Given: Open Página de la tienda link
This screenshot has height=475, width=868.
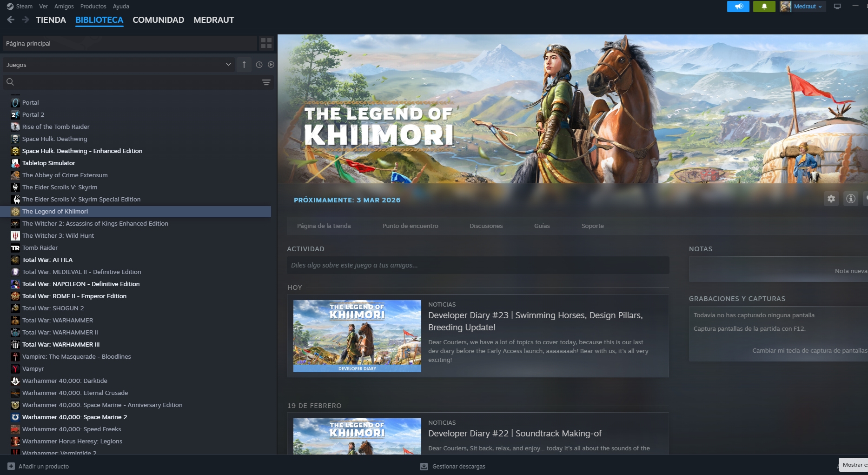Looking at the screenshot, I should click(324, 226).
